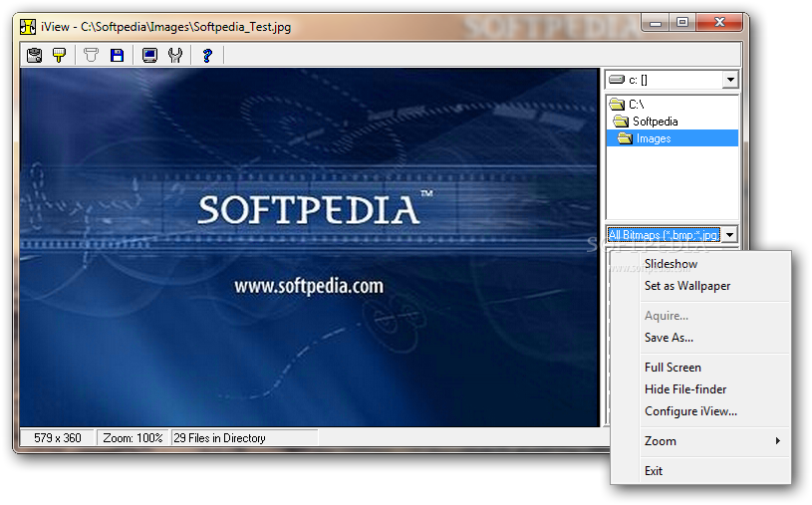Minimize the iView window
This screenshot has width=812, height=505.
click(656, 22)
